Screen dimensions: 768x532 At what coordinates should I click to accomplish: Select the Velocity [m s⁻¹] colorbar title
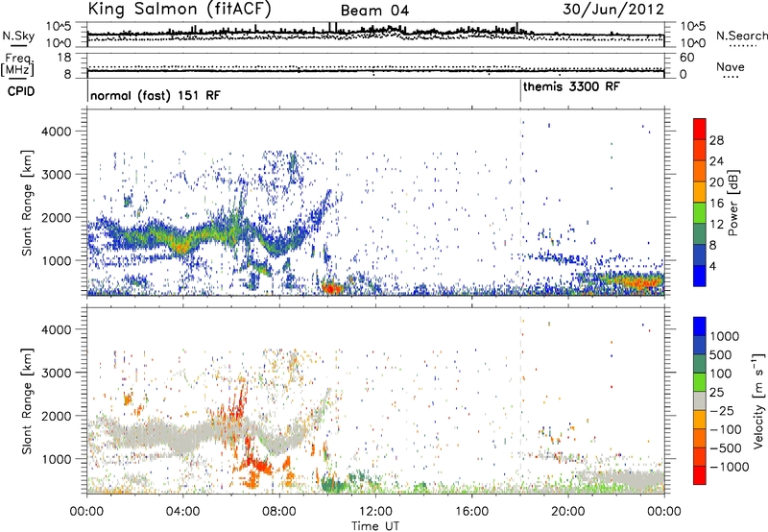757,400
